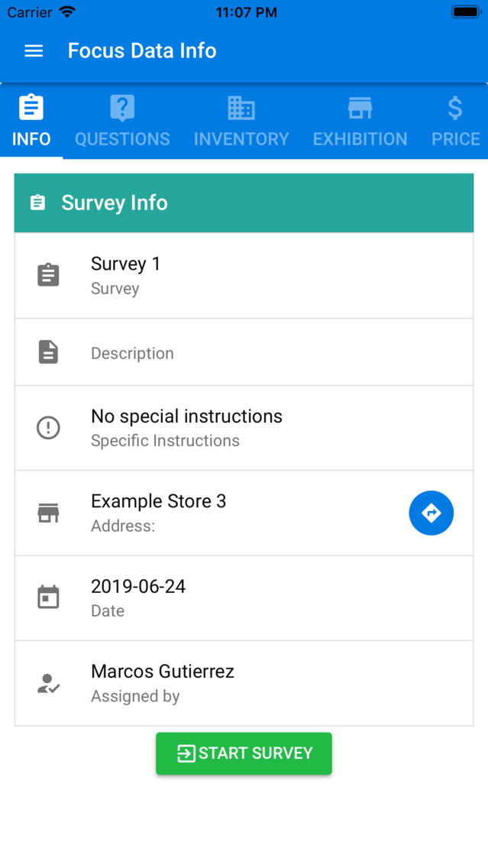Tap the 'Focus Data Info' app title
Screen dimensions: 488x868
coord(142,51)
